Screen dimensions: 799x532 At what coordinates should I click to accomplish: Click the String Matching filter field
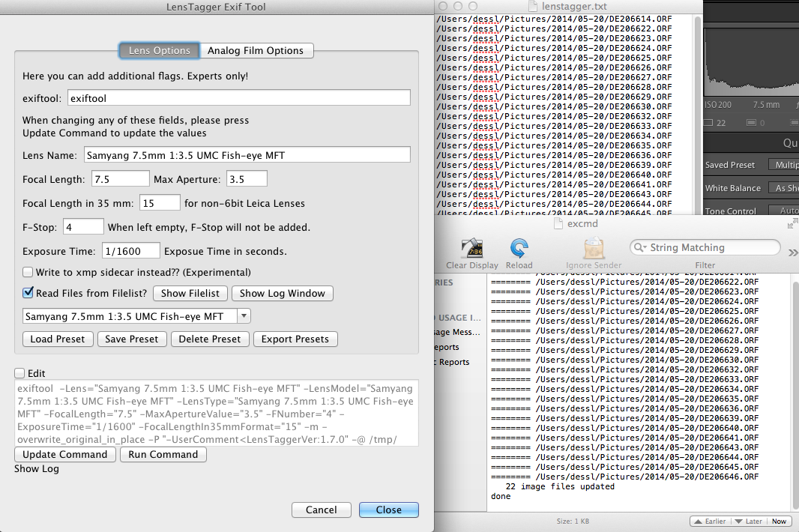tap(705, 248)
